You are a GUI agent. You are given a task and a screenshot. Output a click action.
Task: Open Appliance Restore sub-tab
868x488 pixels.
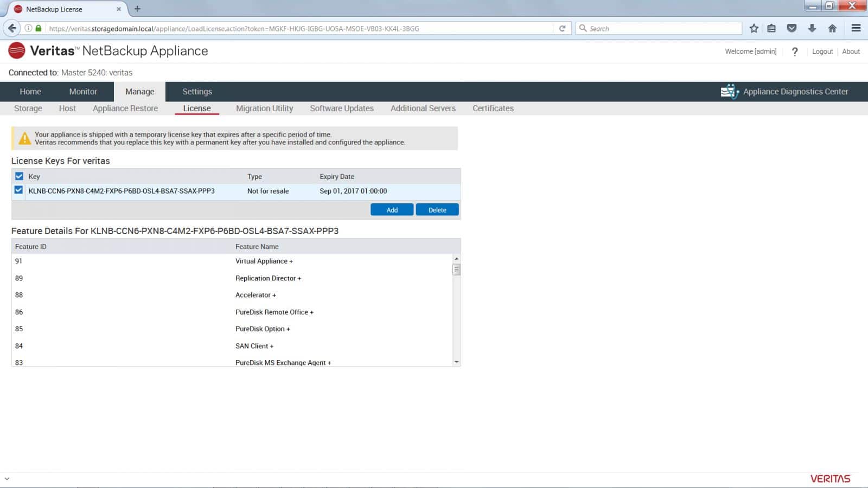pyautogui.click(x=125, y=108)
